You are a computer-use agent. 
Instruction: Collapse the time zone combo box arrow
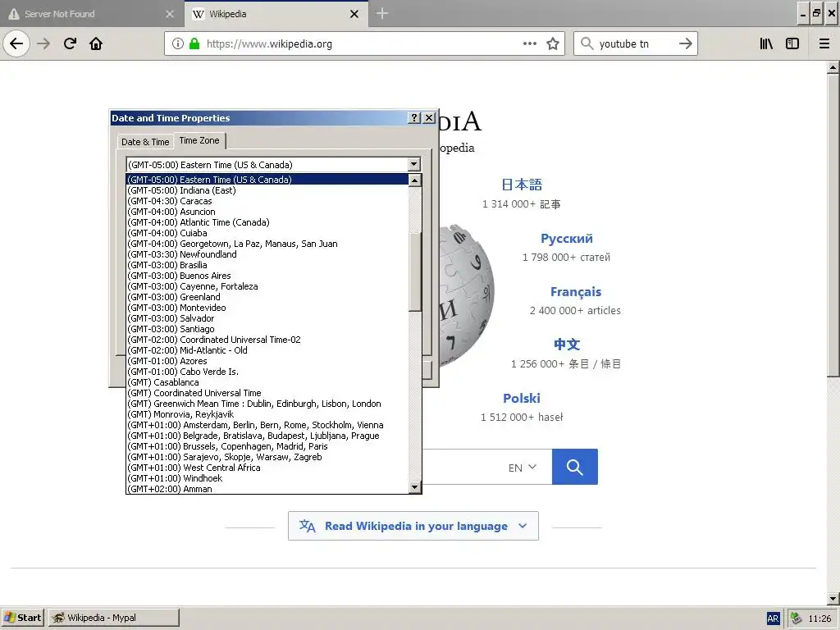click(x=413, y=164)
